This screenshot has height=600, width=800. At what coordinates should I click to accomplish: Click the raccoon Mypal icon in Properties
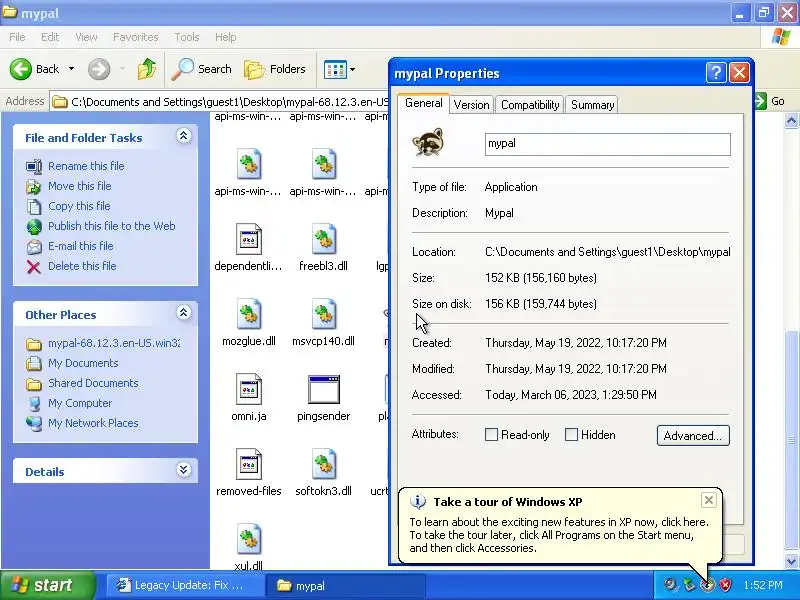click(428, 142)
